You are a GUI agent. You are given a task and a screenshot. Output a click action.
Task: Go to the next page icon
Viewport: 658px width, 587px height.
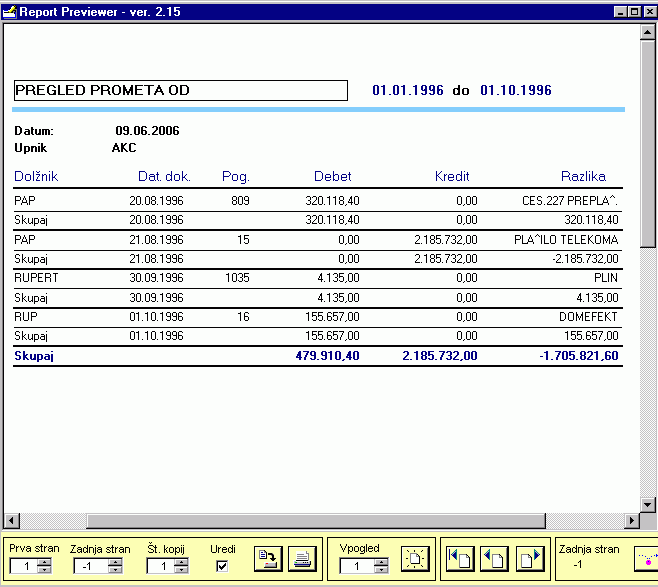coord(530,559)
